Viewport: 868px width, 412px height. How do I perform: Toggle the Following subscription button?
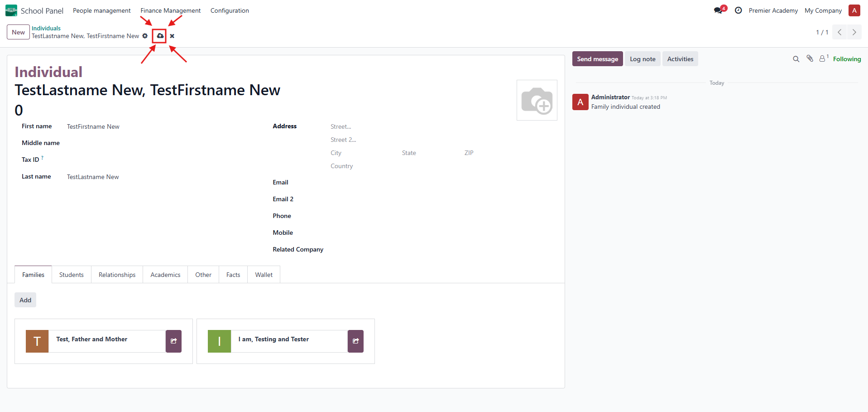tap(847, 59)
